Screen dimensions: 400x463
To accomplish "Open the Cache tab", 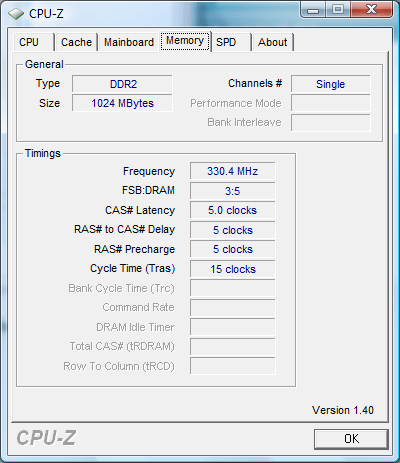I will (x=76, y=42).
